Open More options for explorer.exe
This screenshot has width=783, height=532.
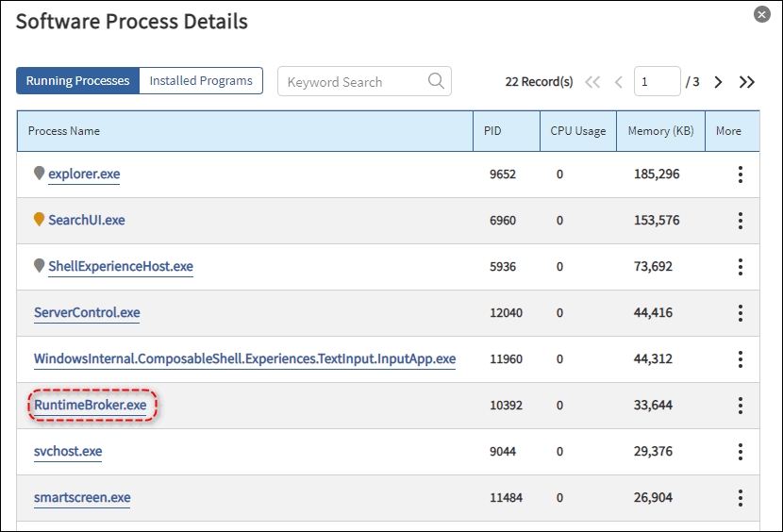[741, 175]
